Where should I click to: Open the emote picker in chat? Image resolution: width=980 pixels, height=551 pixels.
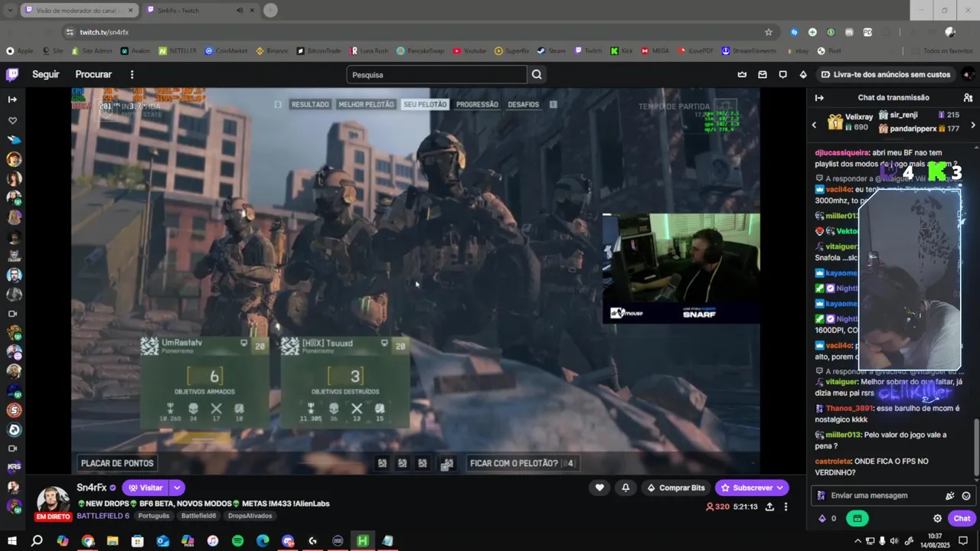(966, 496)
